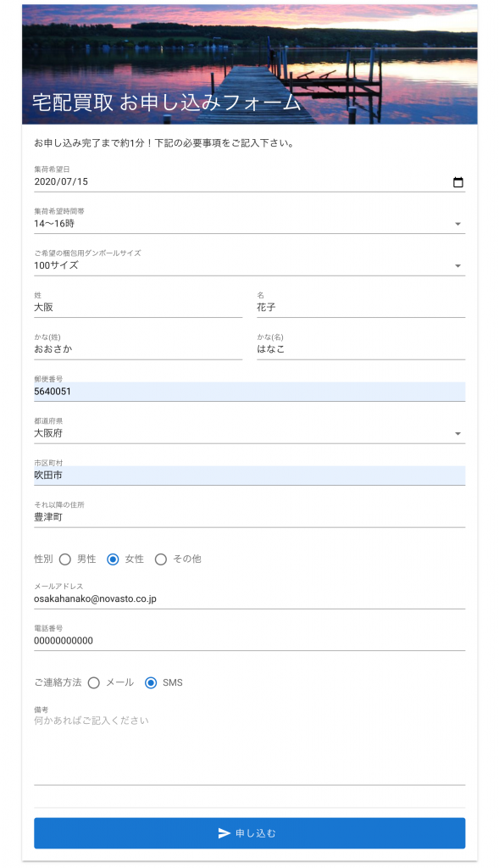Select the 女性 radio button
Image resolution: width=499 pixels, height=868 pixels.
click(113, 559)
